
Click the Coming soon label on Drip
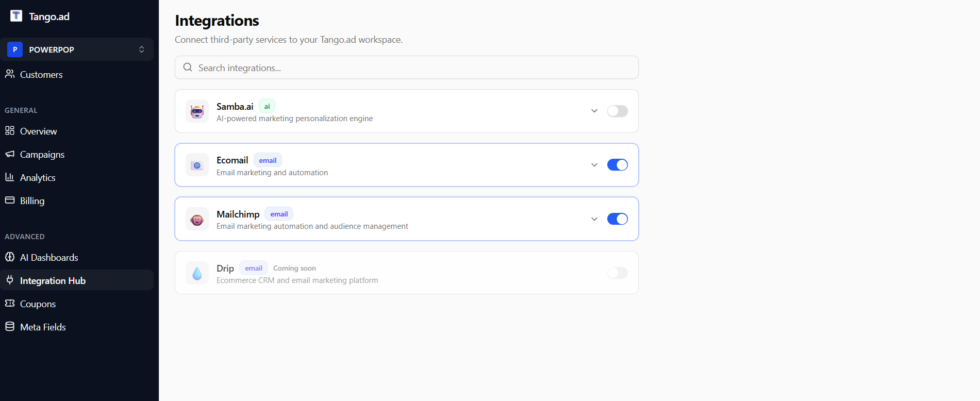[x=294, y=268]
